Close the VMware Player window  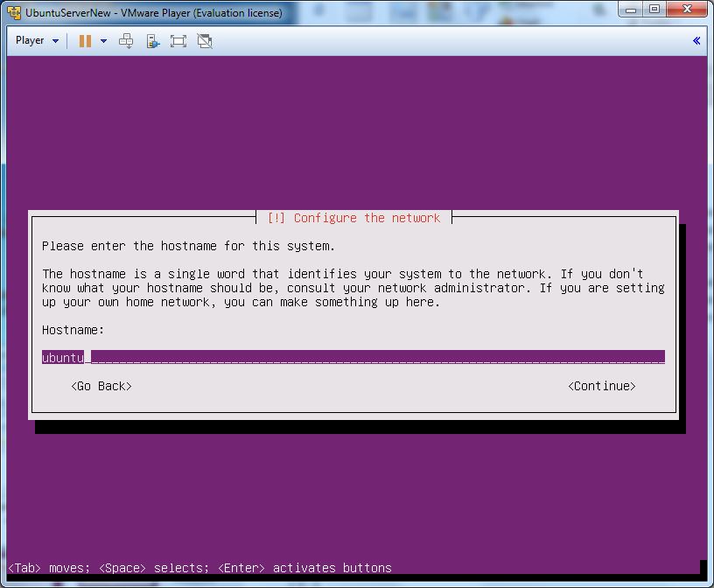[686, 10]
